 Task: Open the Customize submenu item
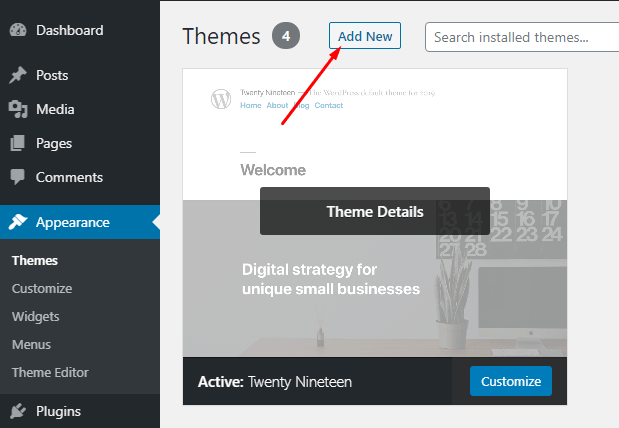(x=42, y=289)
